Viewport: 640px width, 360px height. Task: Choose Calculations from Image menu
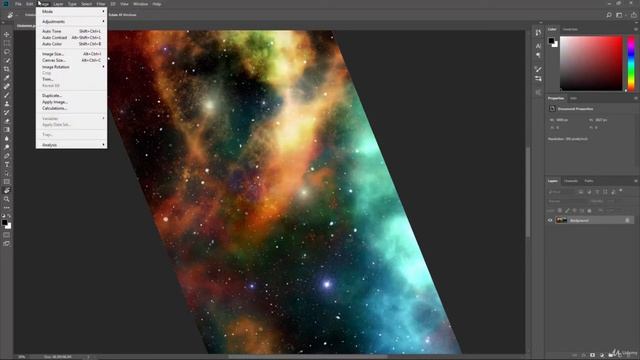point(71,108)
